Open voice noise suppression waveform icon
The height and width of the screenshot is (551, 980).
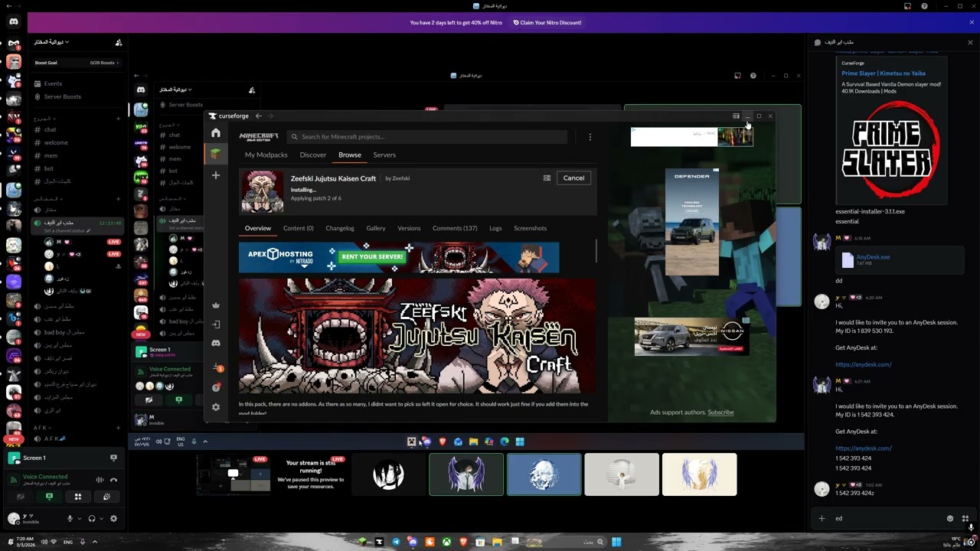(100, 480)
